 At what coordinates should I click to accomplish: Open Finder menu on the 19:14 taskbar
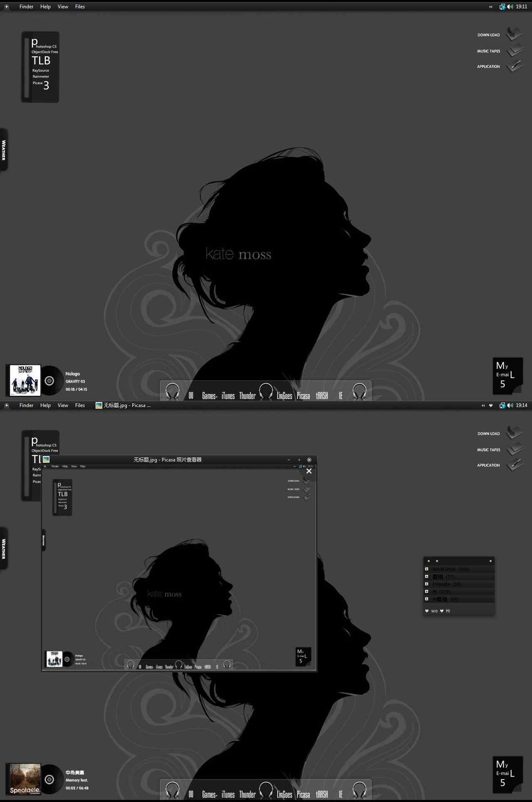tap(26, 405)
